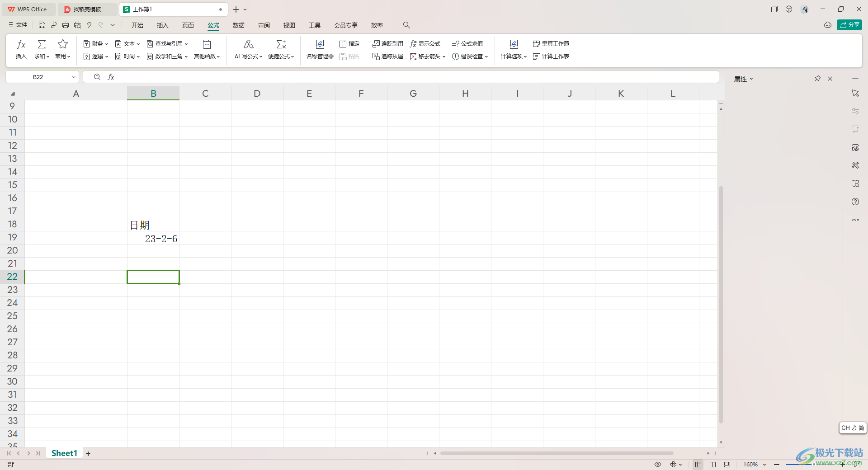This screenshot has height=470, width=868.
Task: Click 追踪从属 trace dependents
Action: (x=388, y=56)
